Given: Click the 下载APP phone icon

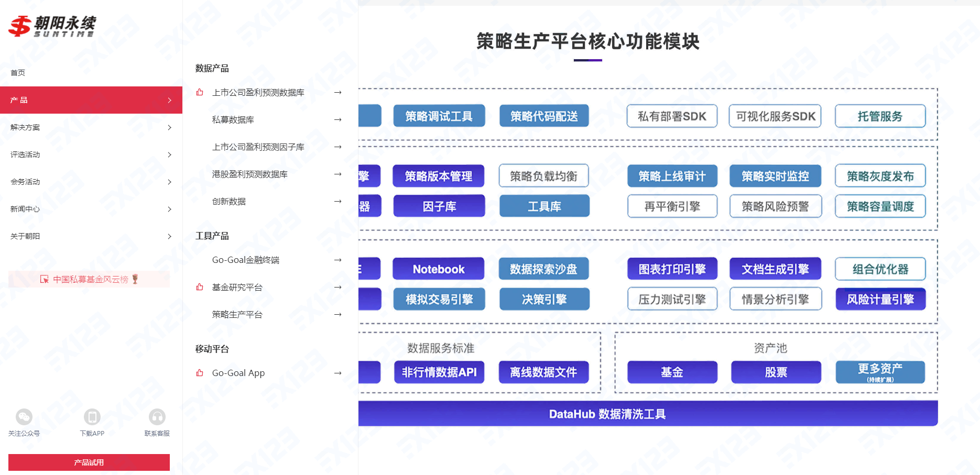Looking at the screenshot, I should (92, 417).
